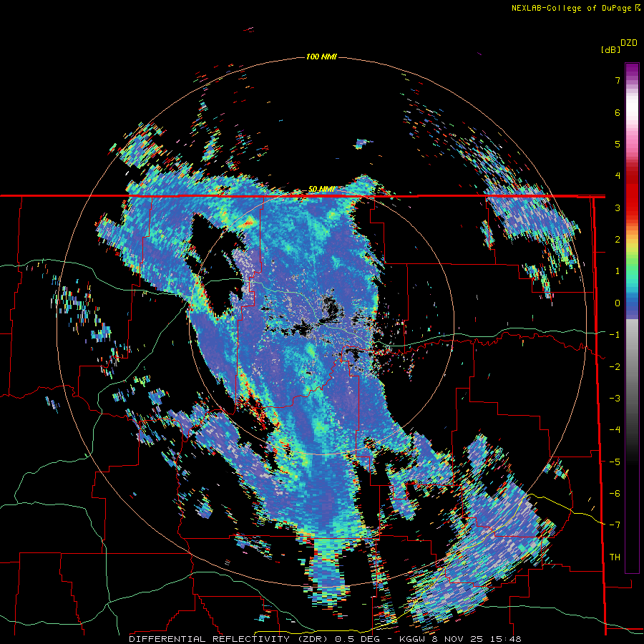Click the DZD color bar title
Screen dimensions: 644x644
(629, 43)
